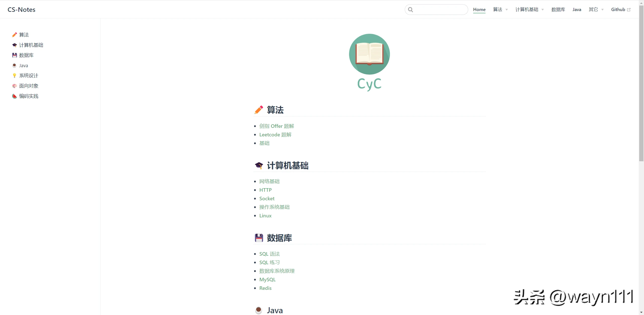Select 计算机基础 in the left sidebar
The width and height of the screenshot is (644, 315).
pos(31,45)
